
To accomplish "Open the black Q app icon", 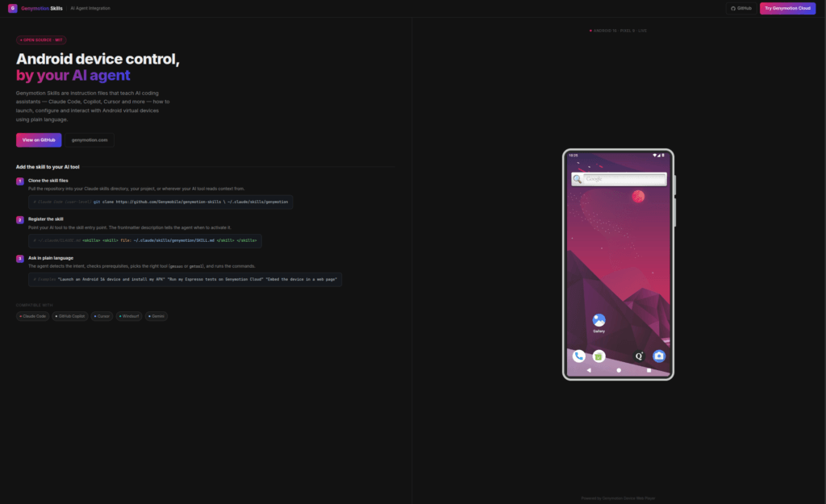I will [639, 356].
